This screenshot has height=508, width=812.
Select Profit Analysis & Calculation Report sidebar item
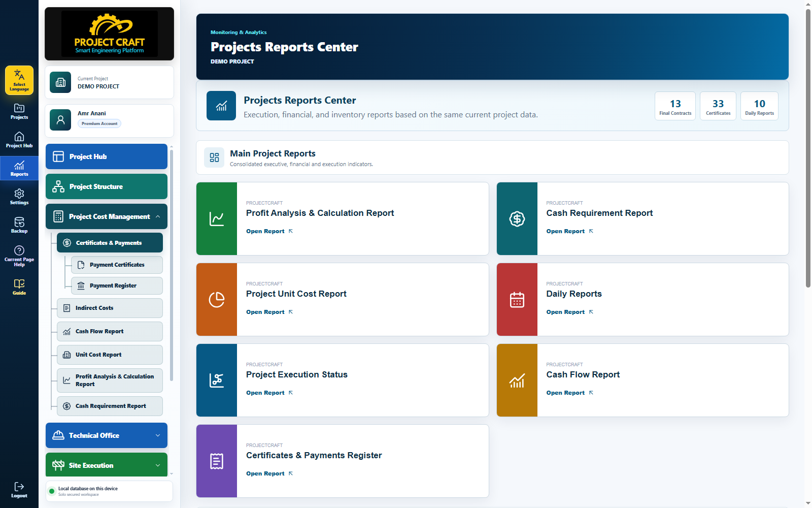110,380
